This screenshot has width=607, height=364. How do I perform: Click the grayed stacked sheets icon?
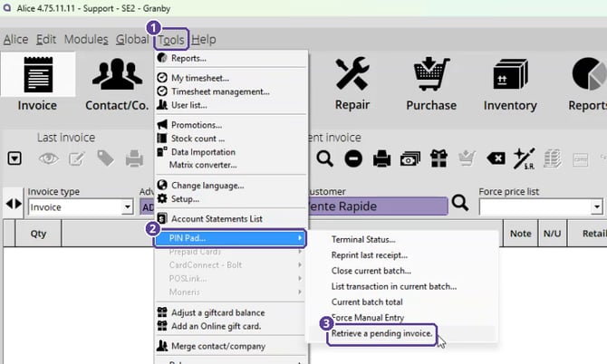point(553,158)
